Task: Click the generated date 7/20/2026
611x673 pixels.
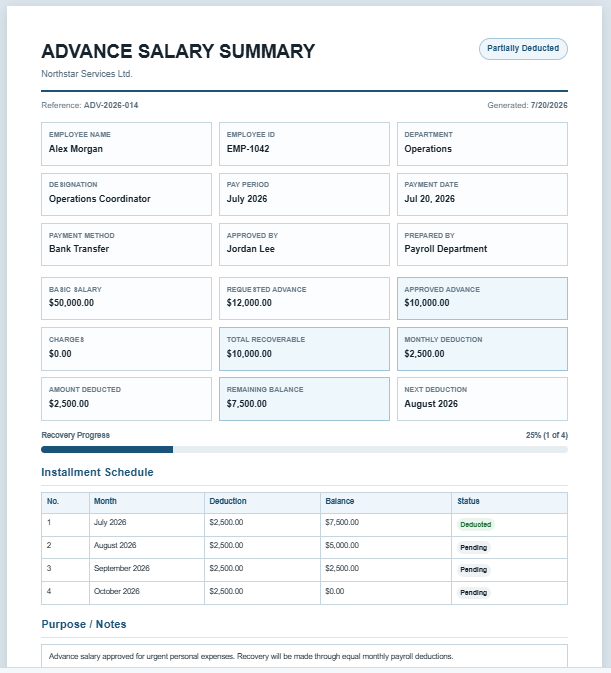Action: click(x=549, y=105)
